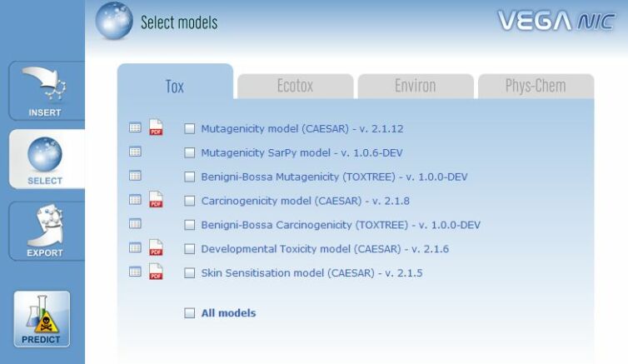
Task: Check the All models checkbox
Action: 190,313
